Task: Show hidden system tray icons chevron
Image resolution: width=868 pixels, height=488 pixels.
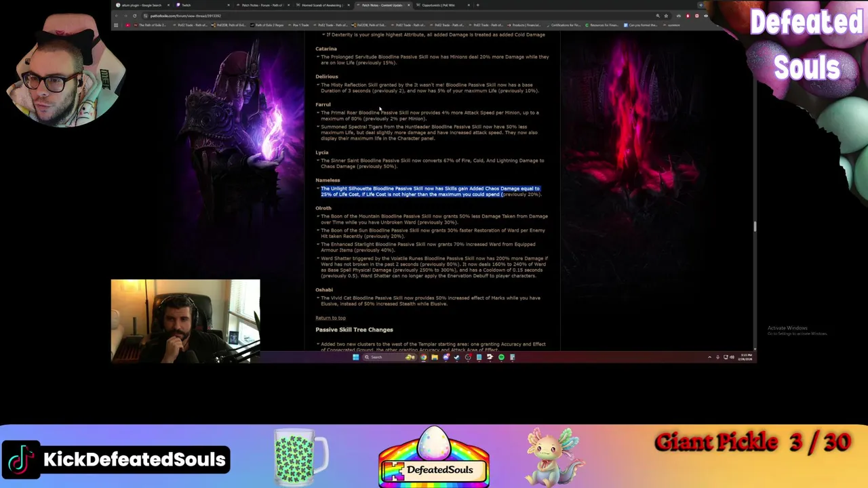Action: [709, 357]
